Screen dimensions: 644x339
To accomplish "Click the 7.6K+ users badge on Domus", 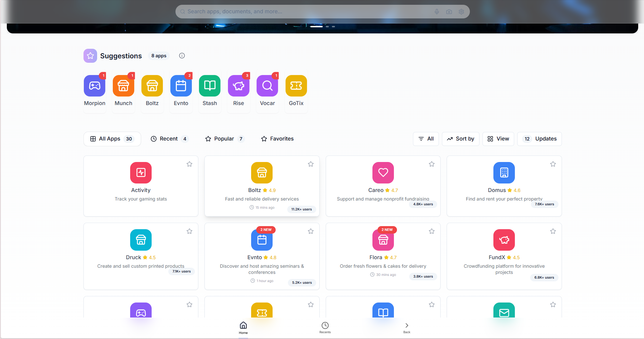I will (545, 204).
